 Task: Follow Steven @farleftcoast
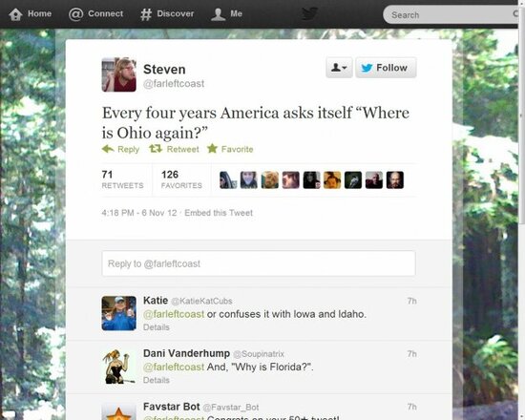(386, 68)
